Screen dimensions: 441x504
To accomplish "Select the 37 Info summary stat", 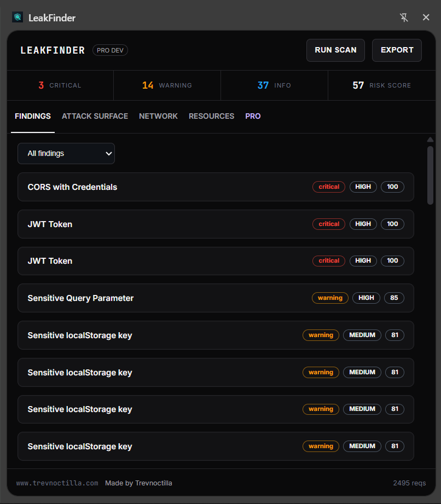I will pos(274,85).
